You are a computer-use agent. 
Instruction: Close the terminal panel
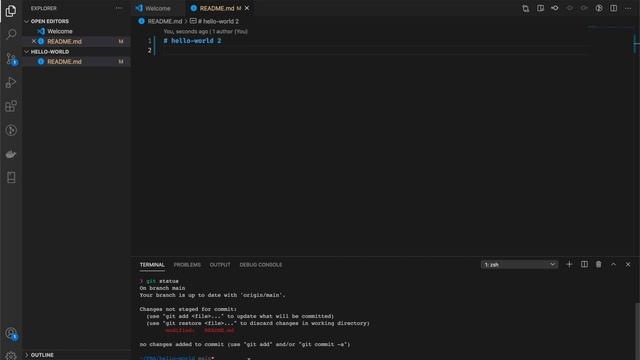pyautogui.click(x=628, y=264)
